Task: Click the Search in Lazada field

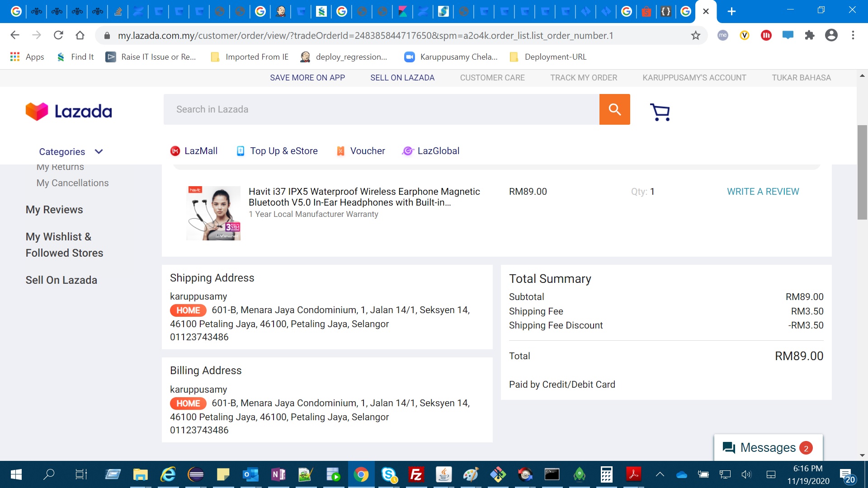Action: [x=382, y=109]
